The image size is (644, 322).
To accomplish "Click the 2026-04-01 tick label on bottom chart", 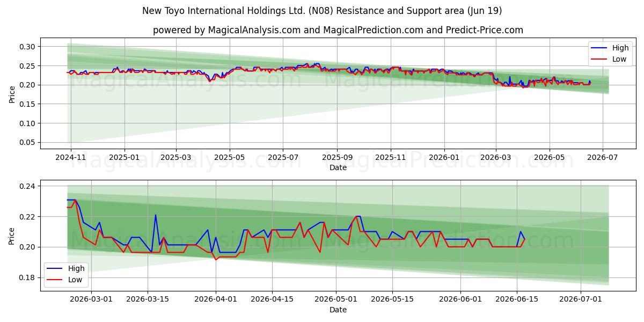I will pyautogui.click(x=216, y=300).
